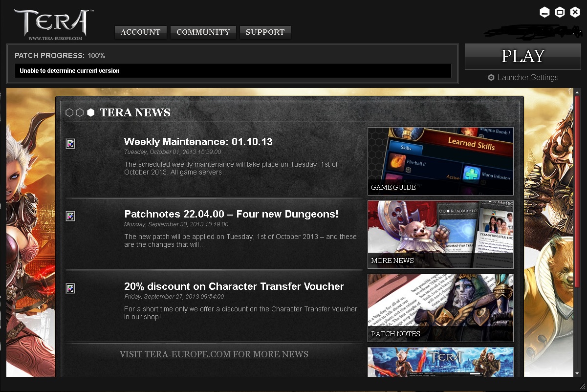Click the 'Friday, September 27, 2013 09:54:00' date
The height and width of the screenshot is (392, 587).
click(x=174, y=297)
